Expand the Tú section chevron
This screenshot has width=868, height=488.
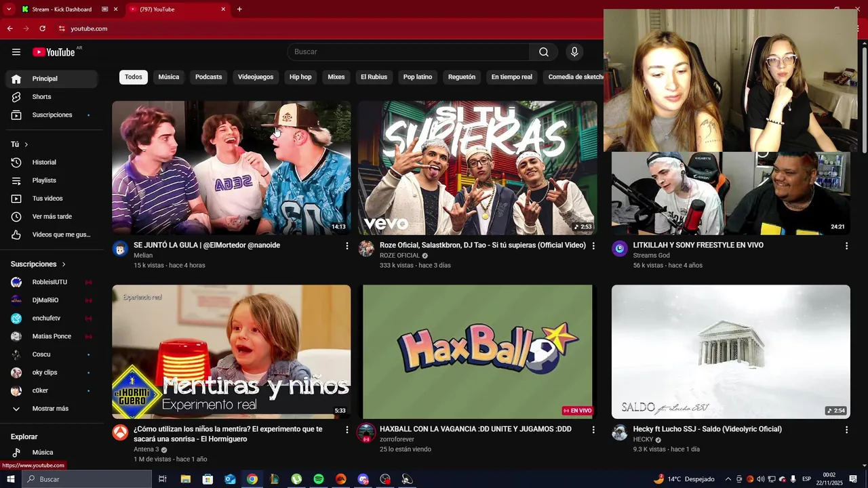[x=26, y=144]
